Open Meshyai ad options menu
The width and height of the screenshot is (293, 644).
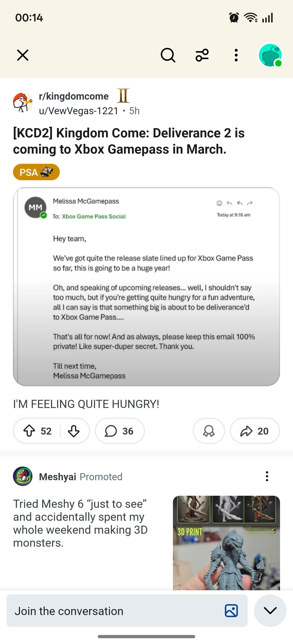click(x=267, y=477)
